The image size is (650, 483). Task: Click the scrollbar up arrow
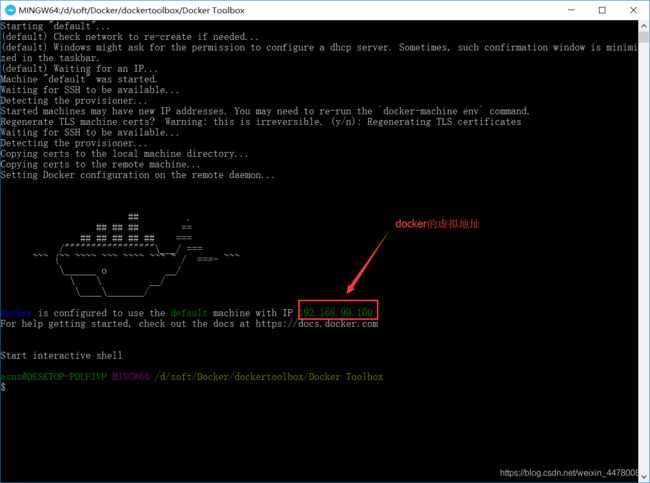644,26
